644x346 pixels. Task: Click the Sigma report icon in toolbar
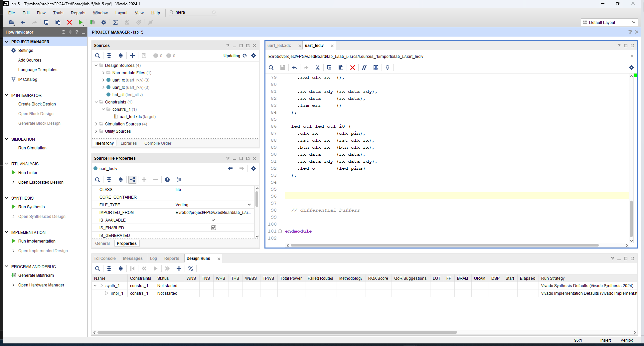click(115, 22)
